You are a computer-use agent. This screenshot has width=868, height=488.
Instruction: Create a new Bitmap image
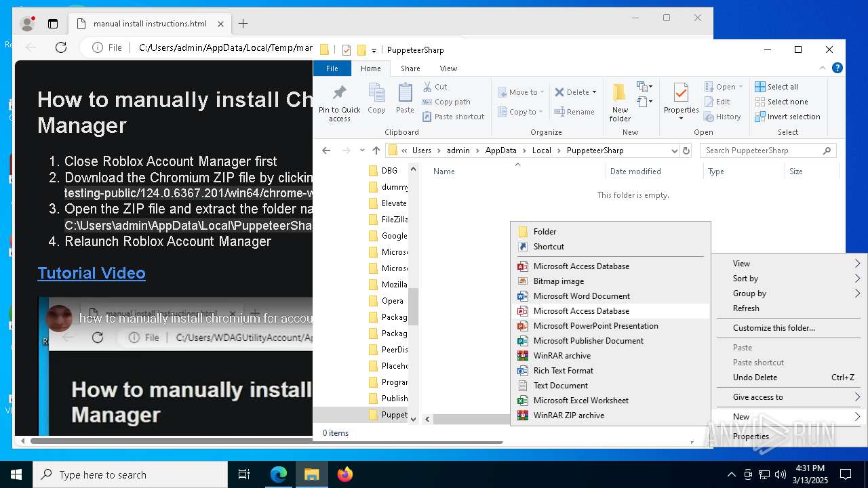(610, 281)
